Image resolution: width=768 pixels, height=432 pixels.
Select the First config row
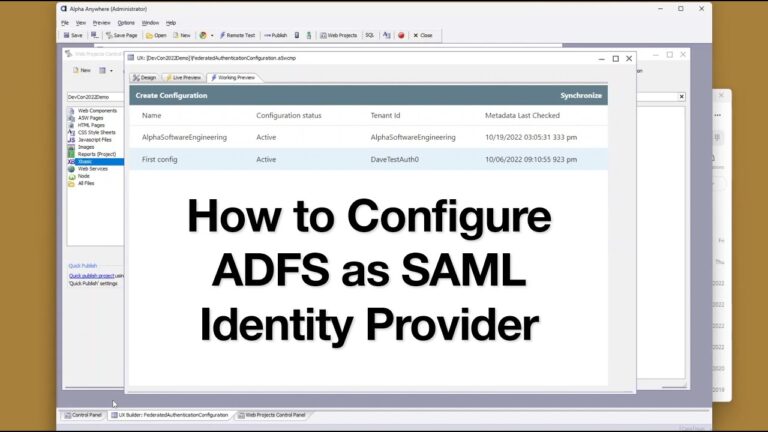[370, 159]
